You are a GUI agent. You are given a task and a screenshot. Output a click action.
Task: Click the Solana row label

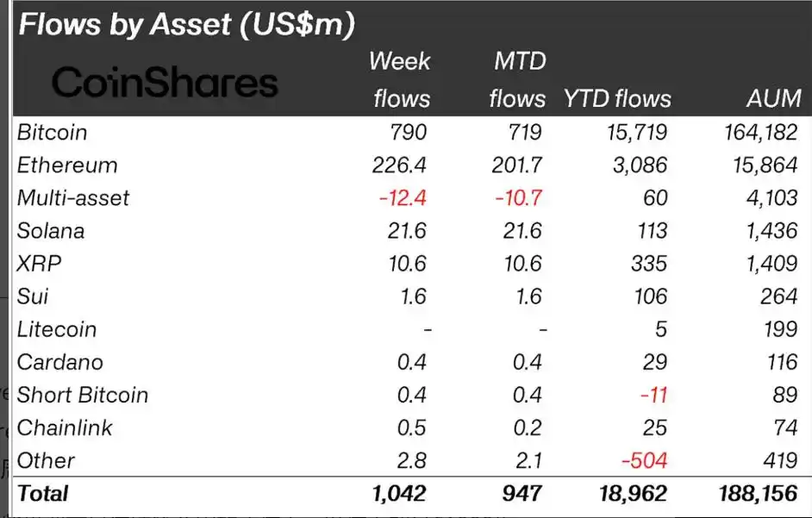tap(50, 230)
